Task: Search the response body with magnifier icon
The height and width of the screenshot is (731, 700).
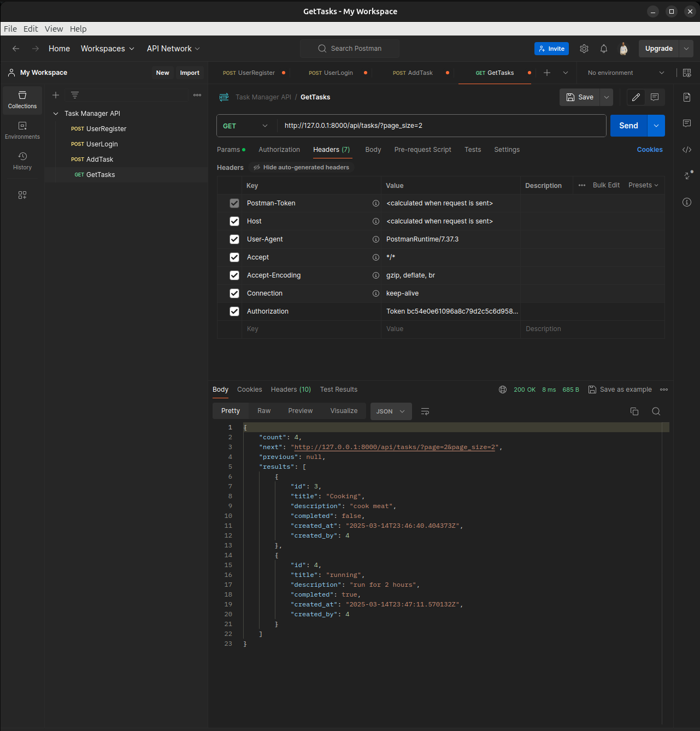Action: click(x=656, y=411)
